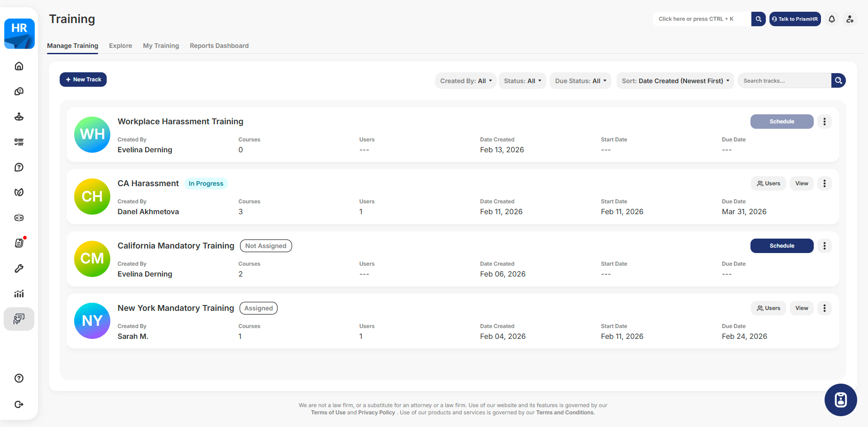Open the Privacy Policy link
This screenshot has width=868, height=427.
click(x=377, y=413)
